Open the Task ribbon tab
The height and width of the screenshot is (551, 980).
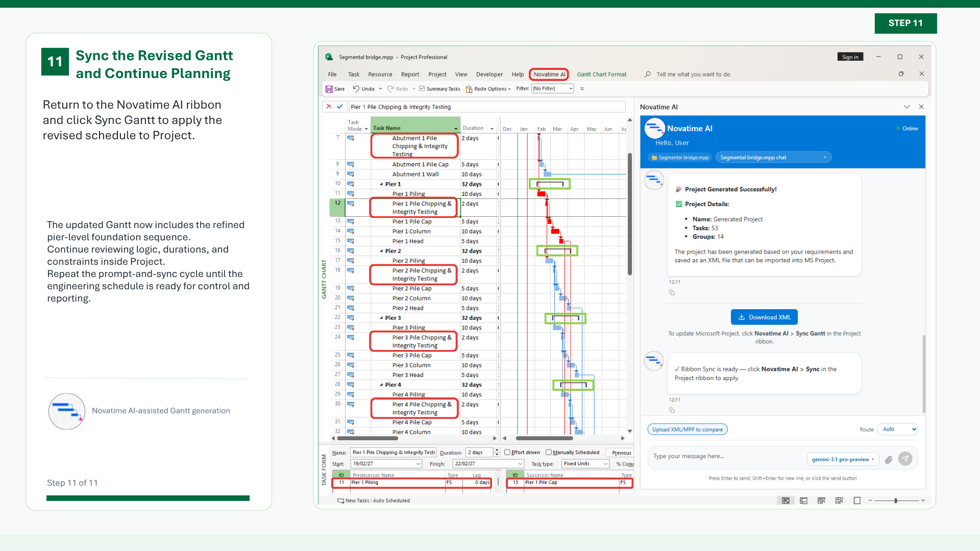tap(354, 74)
